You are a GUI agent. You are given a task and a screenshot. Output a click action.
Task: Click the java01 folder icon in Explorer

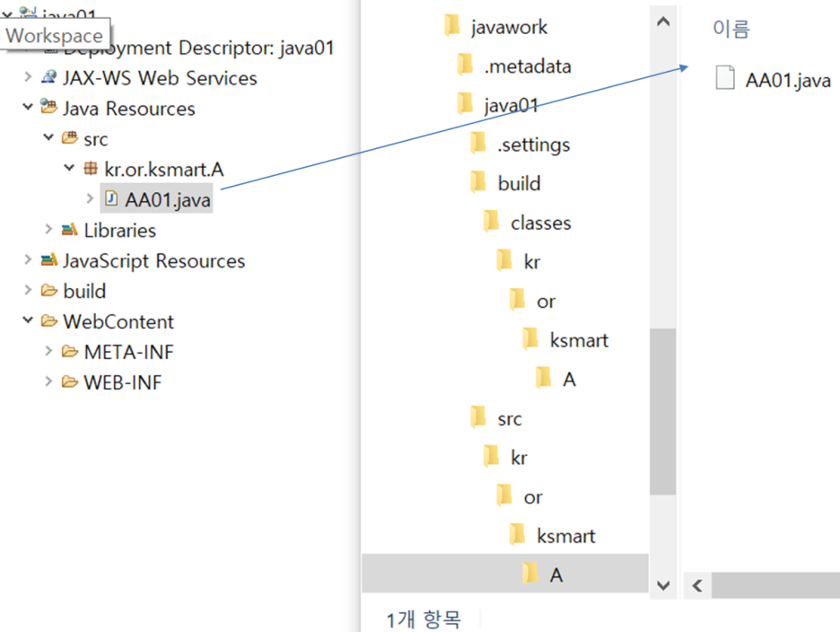(x=465, y=103)
